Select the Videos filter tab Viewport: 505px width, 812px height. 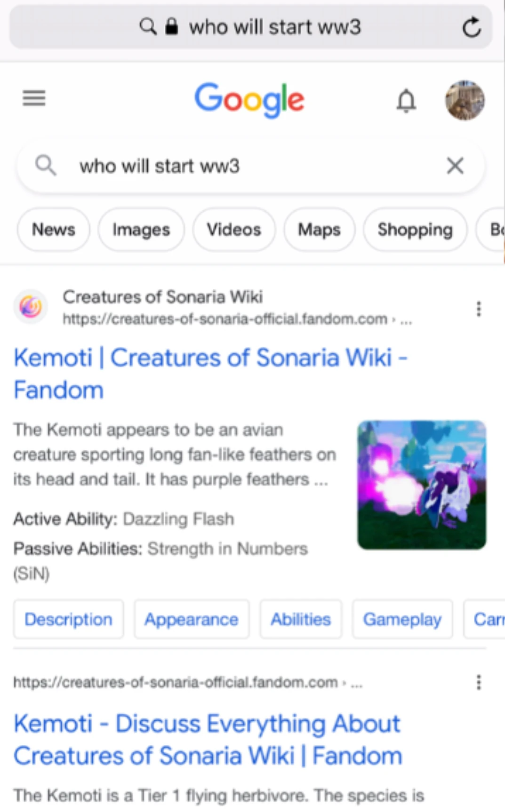tap(234, 230)
